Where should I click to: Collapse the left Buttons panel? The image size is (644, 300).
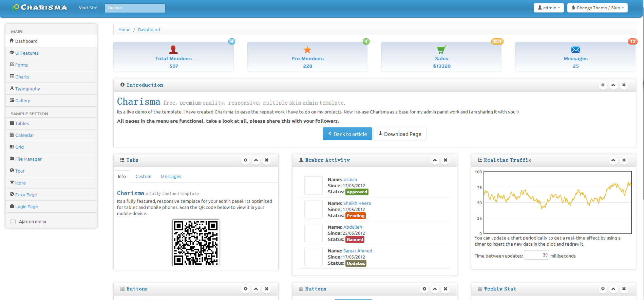click(256, 289)
